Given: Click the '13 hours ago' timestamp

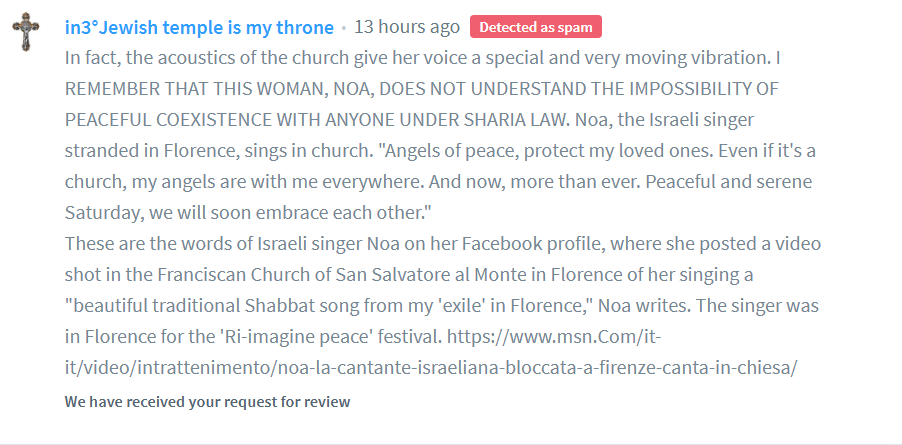Looking at the screenshot, I should pos(407,27).
